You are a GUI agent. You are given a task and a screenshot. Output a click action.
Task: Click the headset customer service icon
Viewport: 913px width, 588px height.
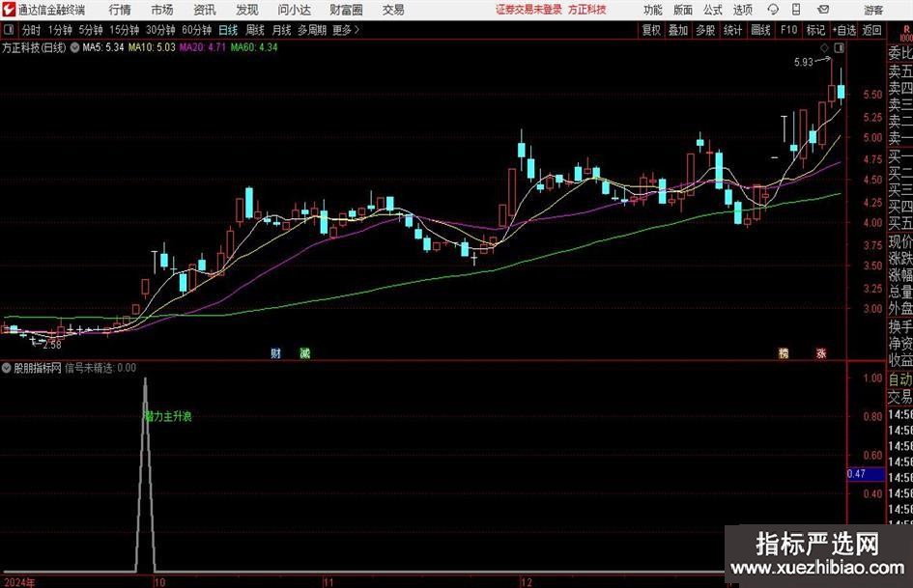(x=773, y=10)
